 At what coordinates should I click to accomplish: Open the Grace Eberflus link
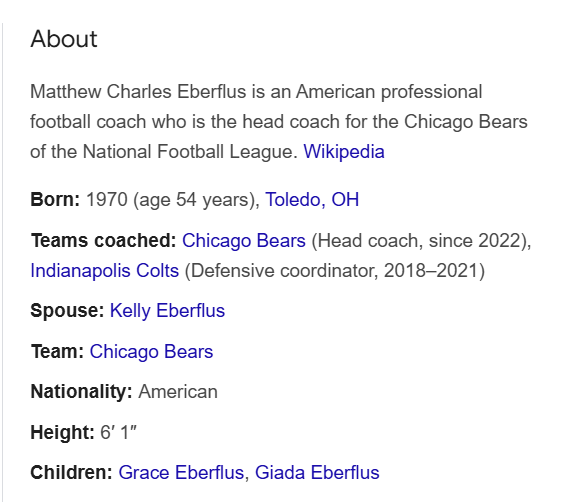(181, 473)
